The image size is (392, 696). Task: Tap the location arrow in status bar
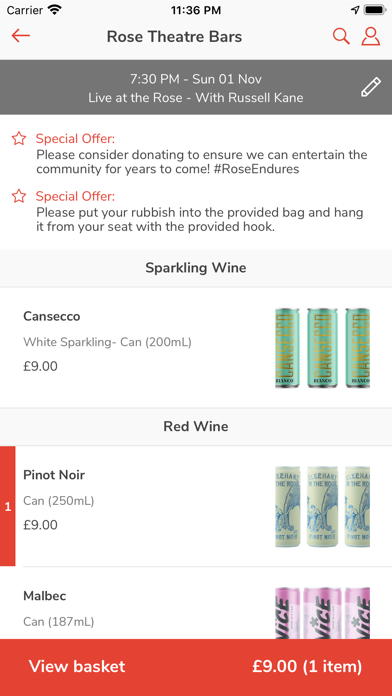pos(355,10)
